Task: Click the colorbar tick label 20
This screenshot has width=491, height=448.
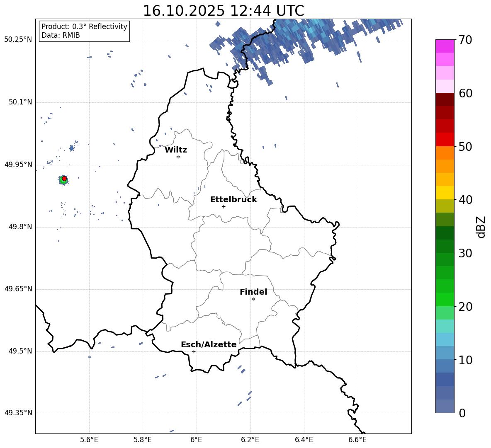Action: pyautogui.click(x=465, y=306)
